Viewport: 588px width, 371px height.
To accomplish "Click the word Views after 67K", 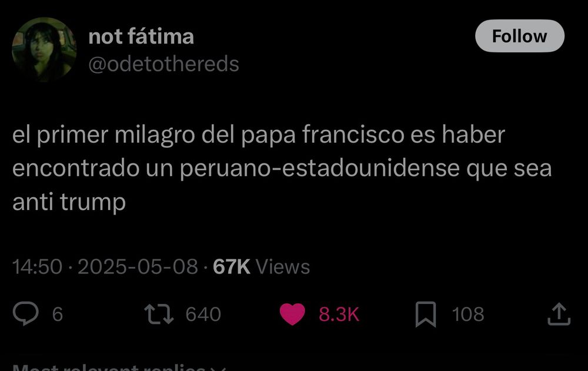I will point(283,267).
